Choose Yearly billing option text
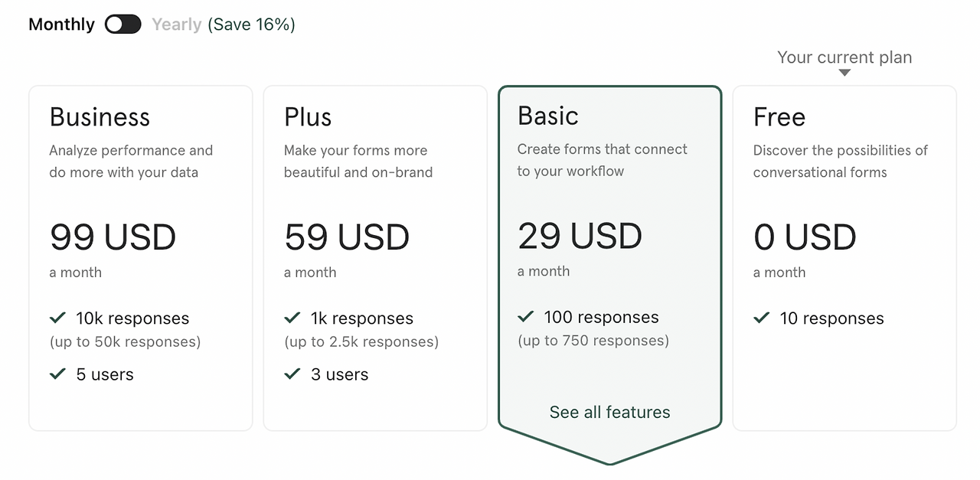The height and width of the screenshot is (480, 980). [x=176, y=24]
